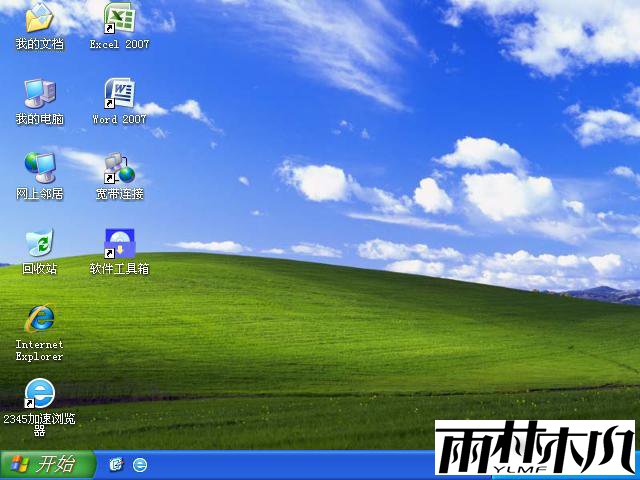Open the 开始 Start menu

click(47, 465)
